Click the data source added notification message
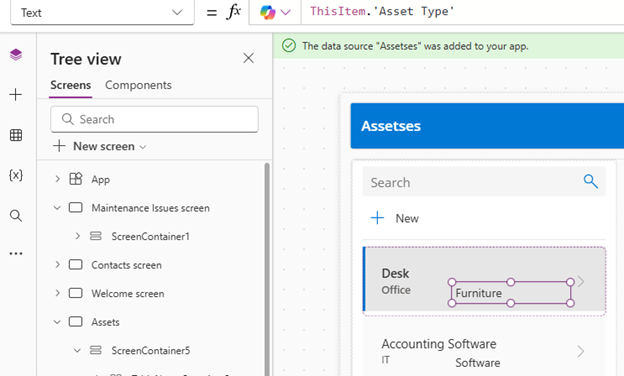This screenshot has width=624, height=376. coord(415,46)
